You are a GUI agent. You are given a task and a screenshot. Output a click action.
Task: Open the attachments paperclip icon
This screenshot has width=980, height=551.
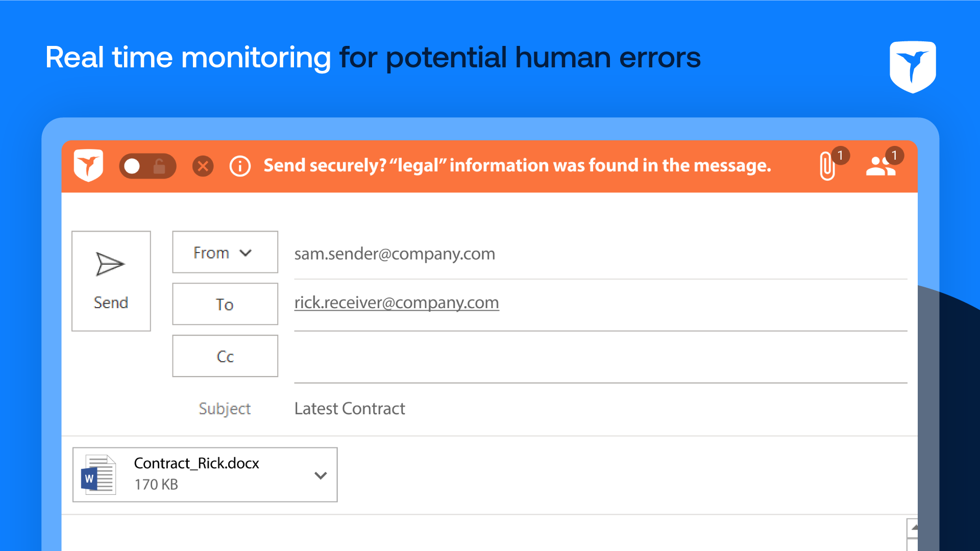click(x=827, y=166)
